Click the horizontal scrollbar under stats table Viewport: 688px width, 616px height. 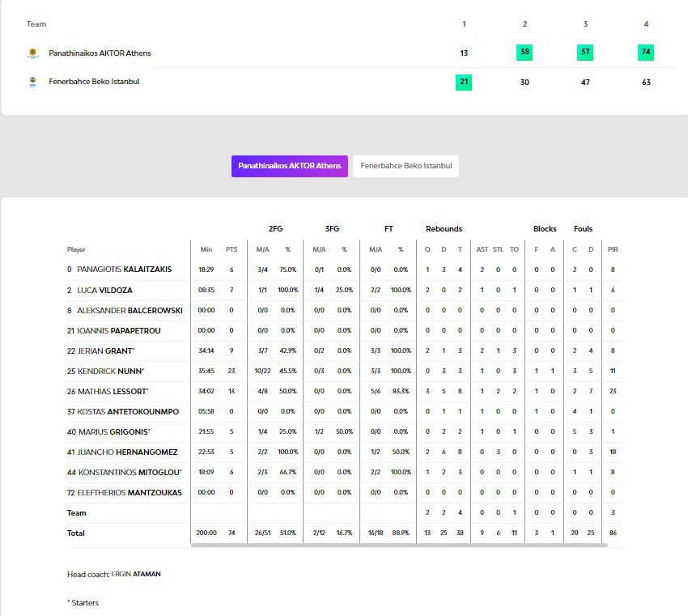pyautogui.click(x=398, y=545)
